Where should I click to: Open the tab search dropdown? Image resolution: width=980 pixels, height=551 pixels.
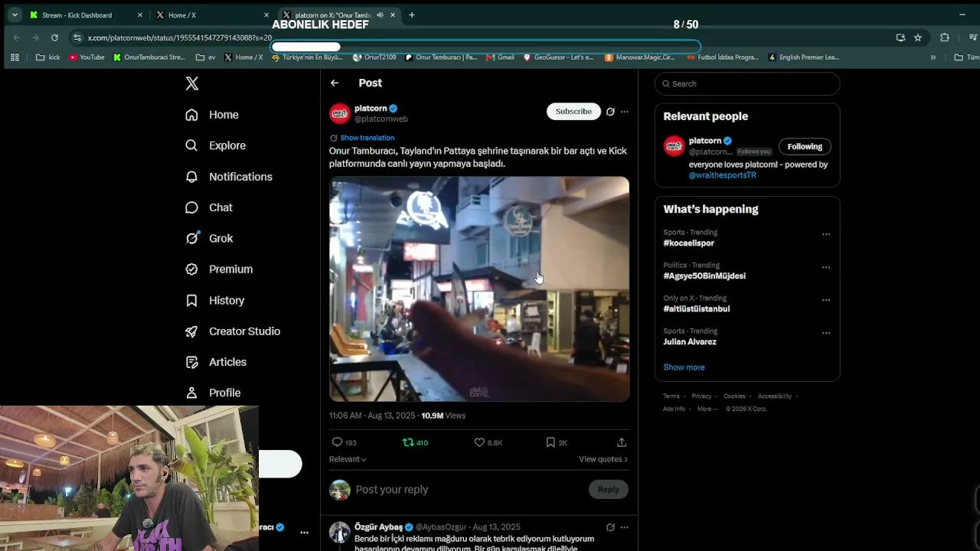(x=15, y=15)
